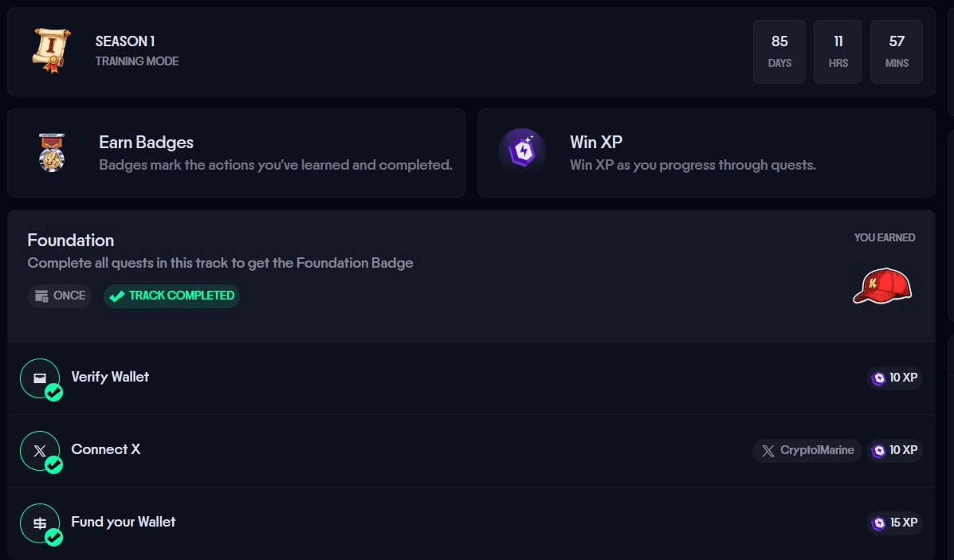
Task: Select the Earn Badges card title
Action: pyautogui.click(x=146, y=143)
